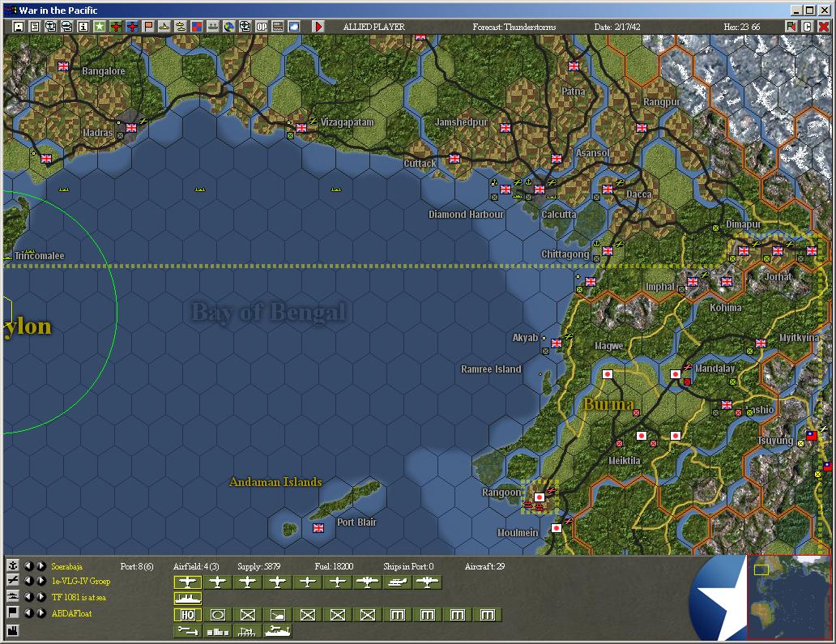Screen dimensions: 836x644
Task: Click the Soerabaja base name
Action: click(x=66, y=566)
